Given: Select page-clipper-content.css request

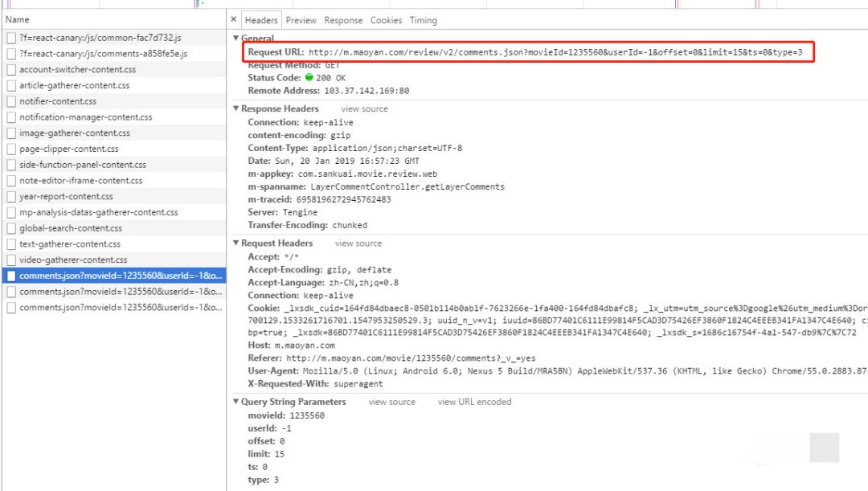Looking at the screenshot, I should (x=113, y=149).
